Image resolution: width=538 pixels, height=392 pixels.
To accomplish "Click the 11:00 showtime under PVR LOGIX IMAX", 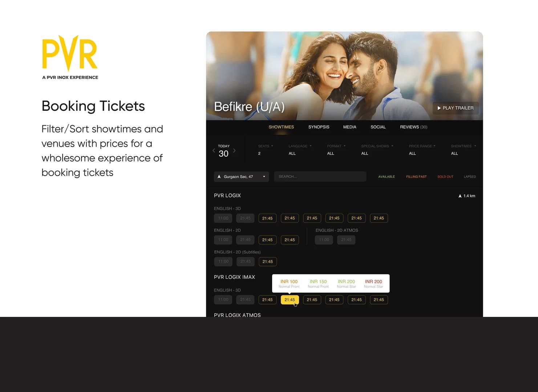I will pos(223,300).
